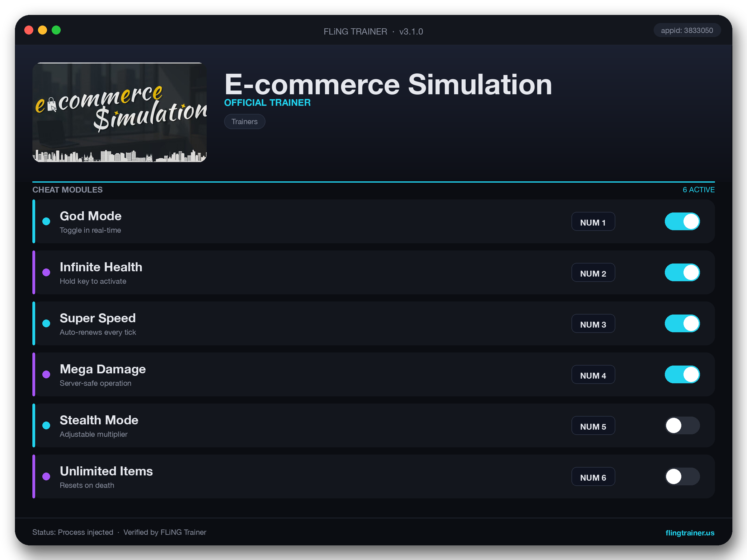Click the 'Resets on death' description
Image resolution: width=747 pixels, height=560 pixels.
click(x=87, y=485)
